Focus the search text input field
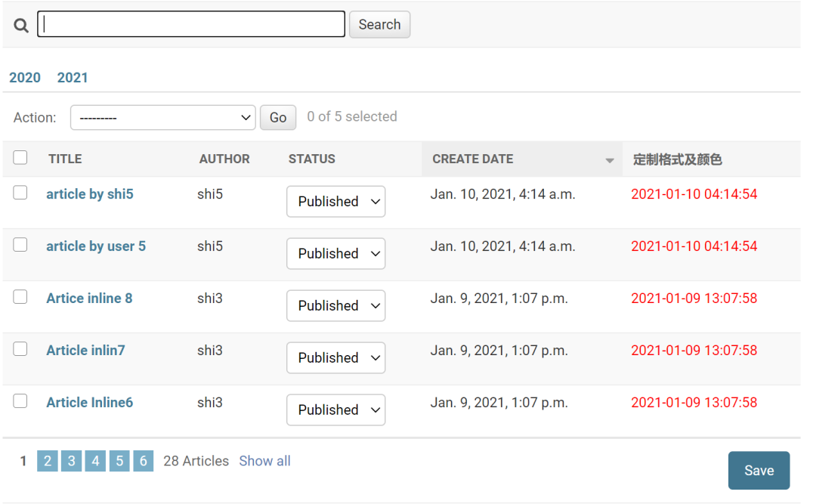This screenshot has width=816, height=504. [x=191, y=24]
